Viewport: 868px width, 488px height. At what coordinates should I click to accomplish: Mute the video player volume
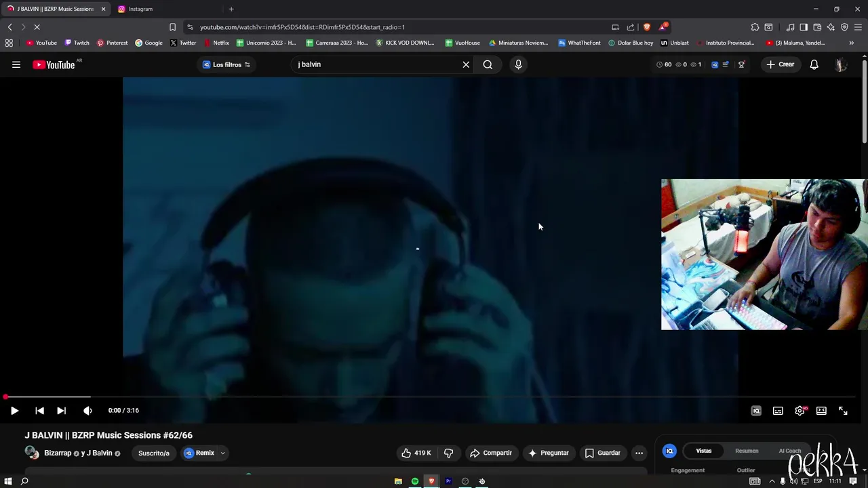[x=87, y=410]
